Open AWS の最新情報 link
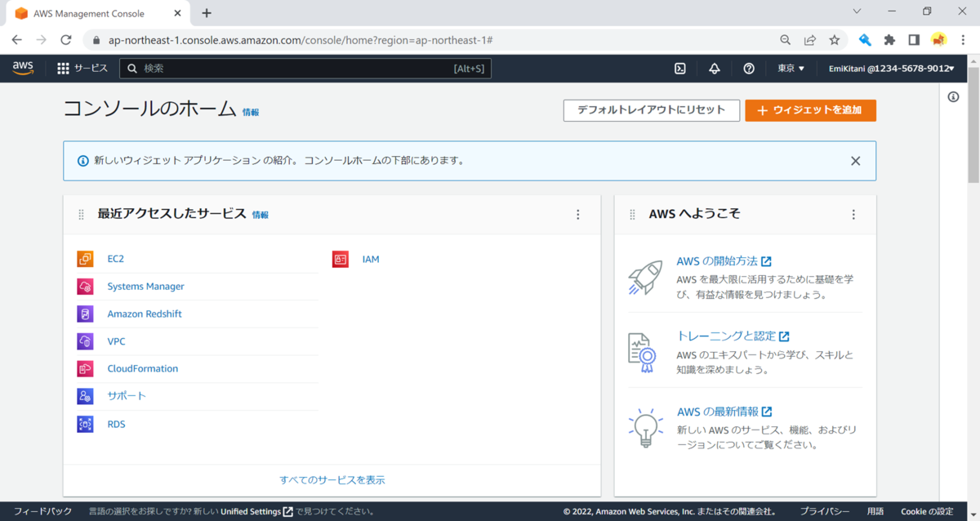980x521 pixels. pyautogui.click(x=724, y=412)
